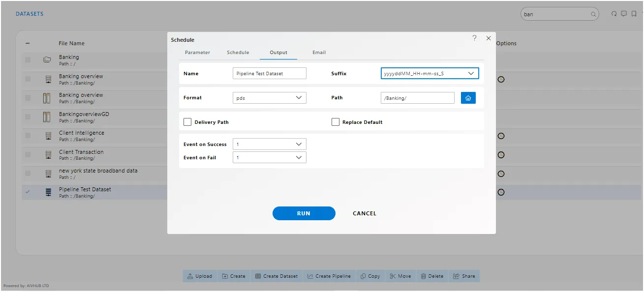Click the CANCEL button
The height and width of the screenshot is (292, 644).
tap(365, 213)
